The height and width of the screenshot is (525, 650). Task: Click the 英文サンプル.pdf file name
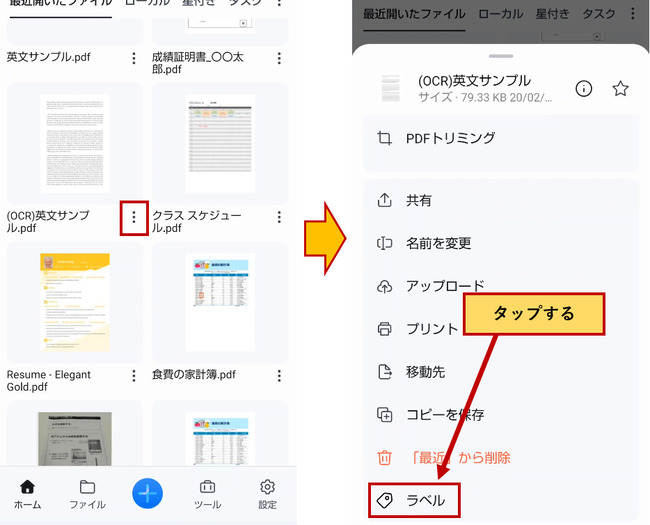pyautogui.click(x=49, y=57)
